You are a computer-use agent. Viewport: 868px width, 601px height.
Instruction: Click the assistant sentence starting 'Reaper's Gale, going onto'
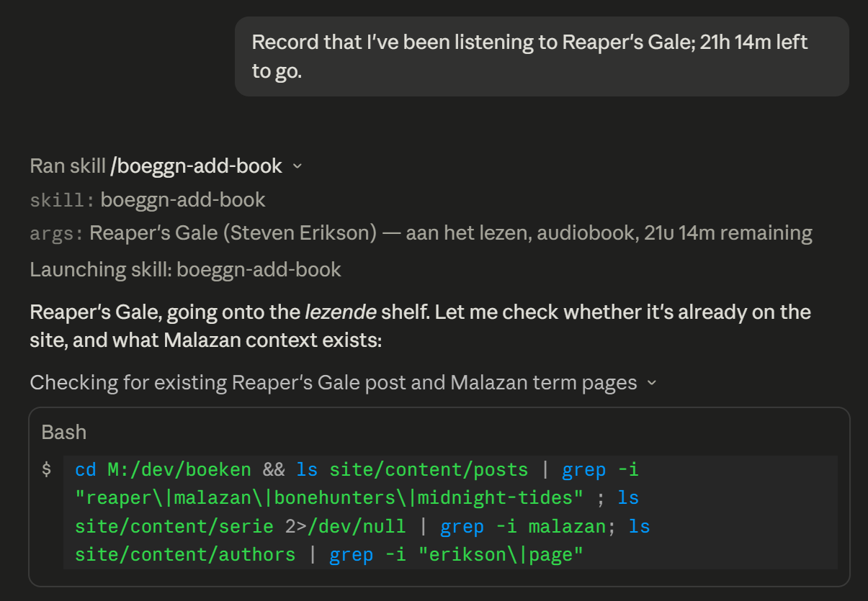421,326
